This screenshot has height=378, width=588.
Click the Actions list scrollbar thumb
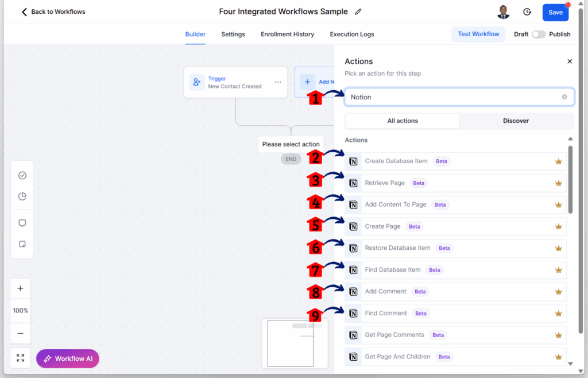click(x=570, y=180)
